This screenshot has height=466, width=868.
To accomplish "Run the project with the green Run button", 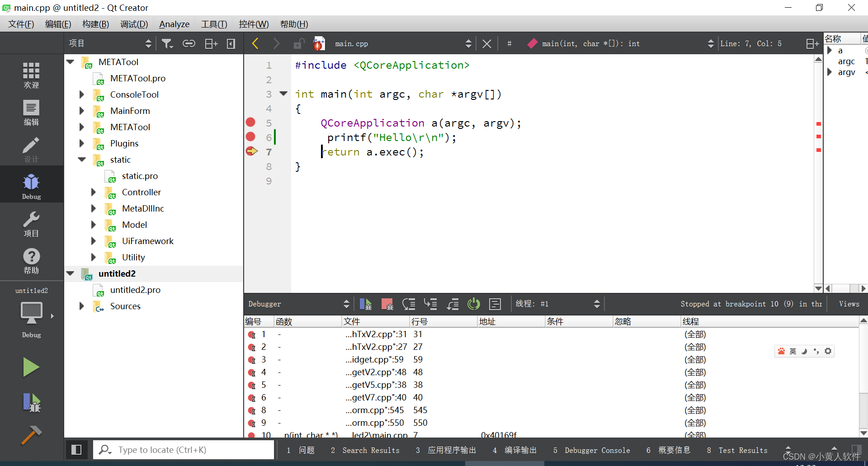I will (31, 367).
